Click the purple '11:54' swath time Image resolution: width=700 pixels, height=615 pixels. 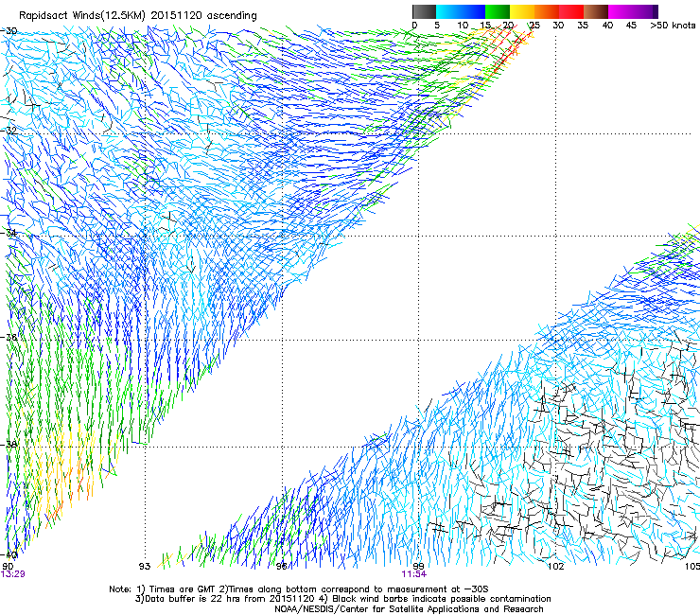(413, 574)
